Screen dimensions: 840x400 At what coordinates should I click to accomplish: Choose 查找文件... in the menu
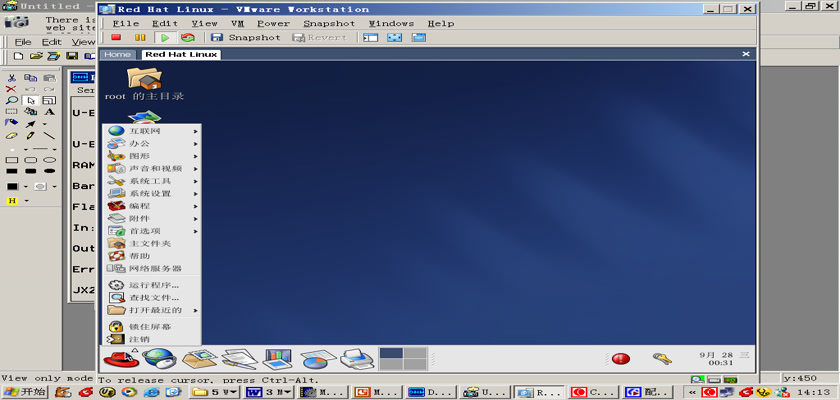(x=152, y=298)
